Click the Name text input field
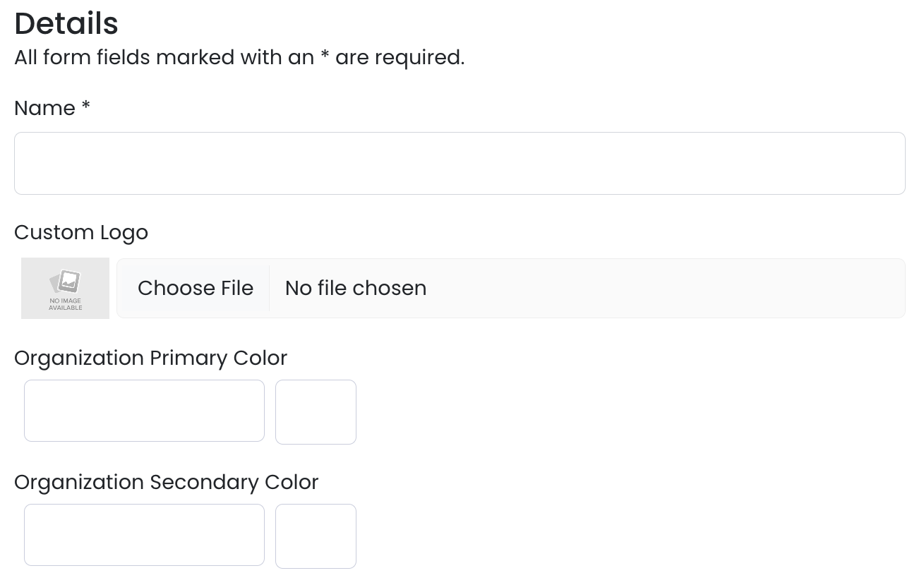This screenshot has width=924, height=585. [460, 163]
